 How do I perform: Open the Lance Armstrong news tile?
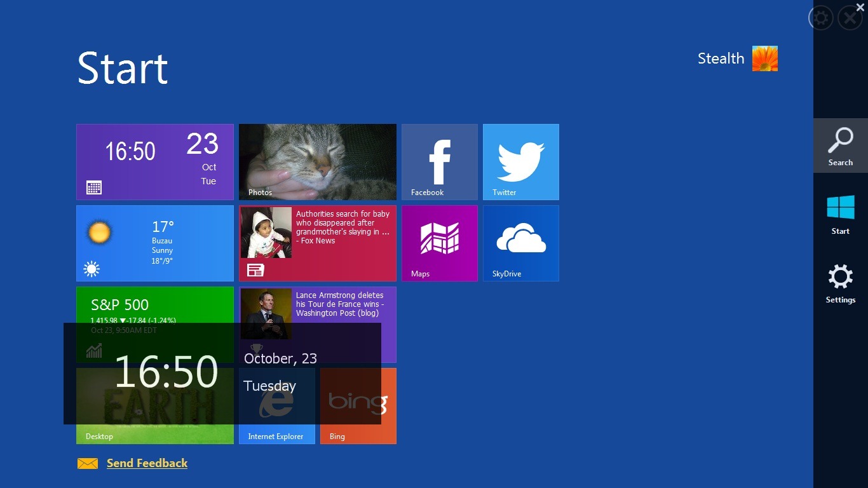coord(318,325)
